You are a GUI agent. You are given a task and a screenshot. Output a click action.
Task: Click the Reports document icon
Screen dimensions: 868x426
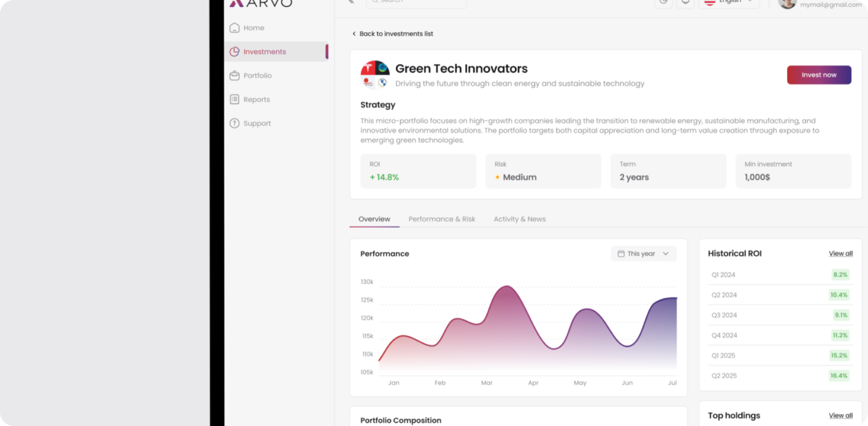pyautogui.click(x=234, y=99)
